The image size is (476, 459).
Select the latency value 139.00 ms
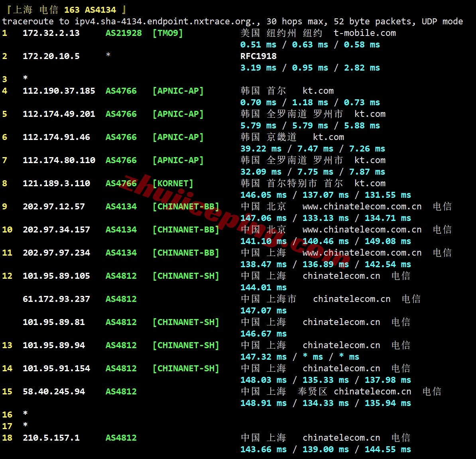[x=325, y=449]
